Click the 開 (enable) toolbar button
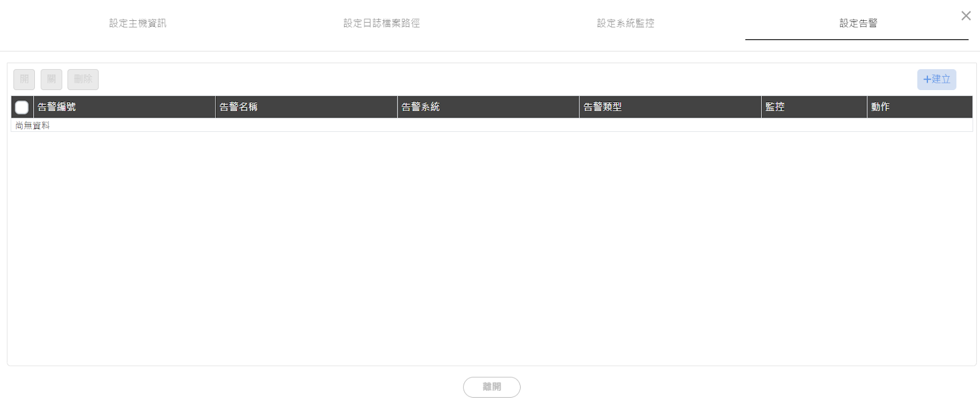The width and height of the screenshot is (980, 402). pyautogui.click(x=24, y=80)
